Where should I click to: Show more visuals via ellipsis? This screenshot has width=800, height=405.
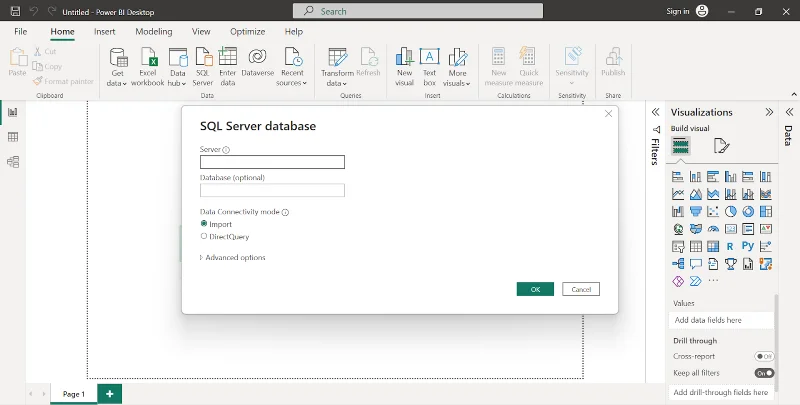713,281
